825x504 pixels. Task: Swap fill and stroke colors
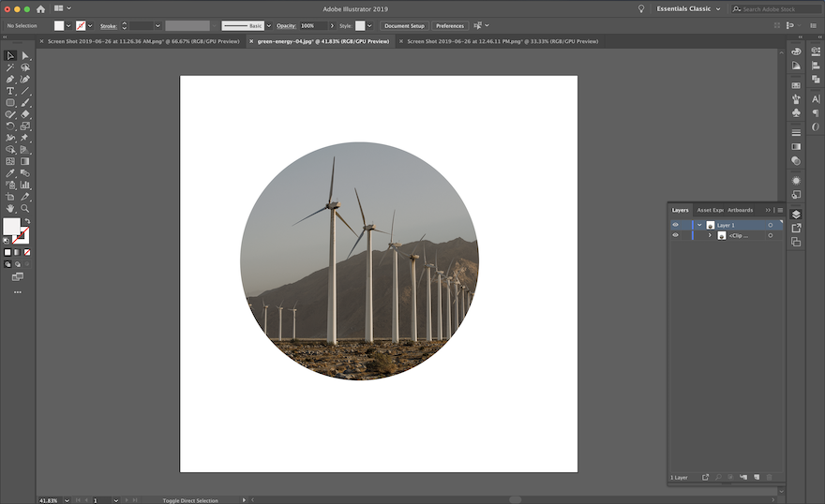(26, 221)
